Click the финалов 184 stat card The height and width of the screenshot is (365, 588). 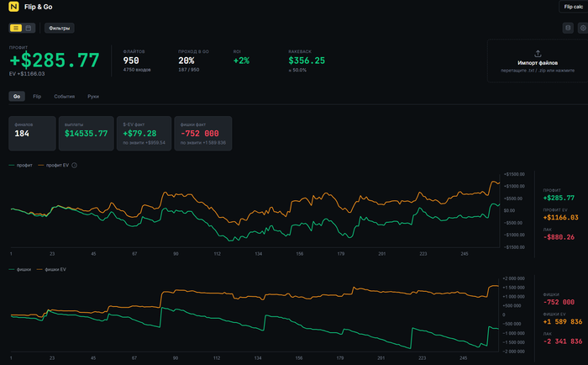pyautogui.click(x=32, y=134)
